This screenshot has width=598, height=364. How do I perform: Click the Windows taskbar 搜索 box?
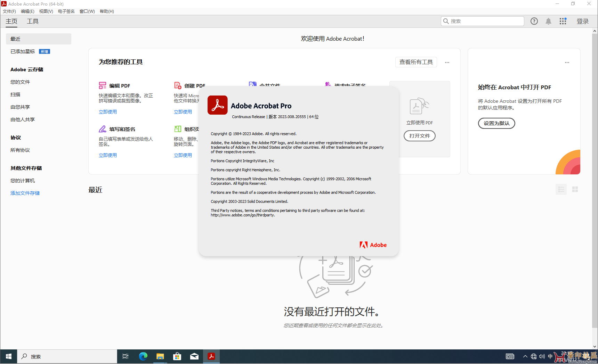67,356
